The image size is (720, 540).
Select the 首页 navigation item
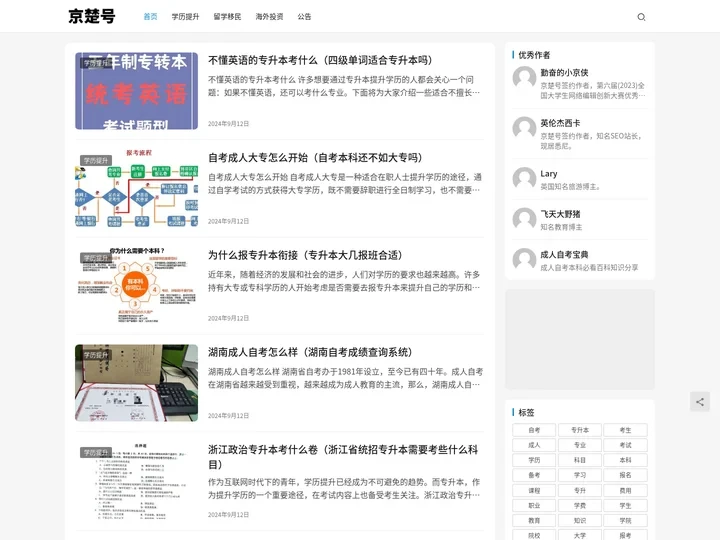click(150, 17)
